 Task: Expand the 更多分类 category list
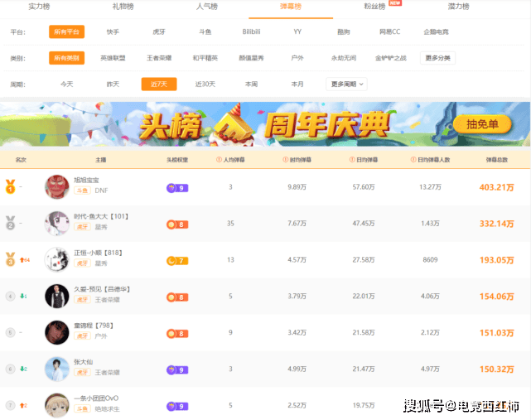pos(437,58)
